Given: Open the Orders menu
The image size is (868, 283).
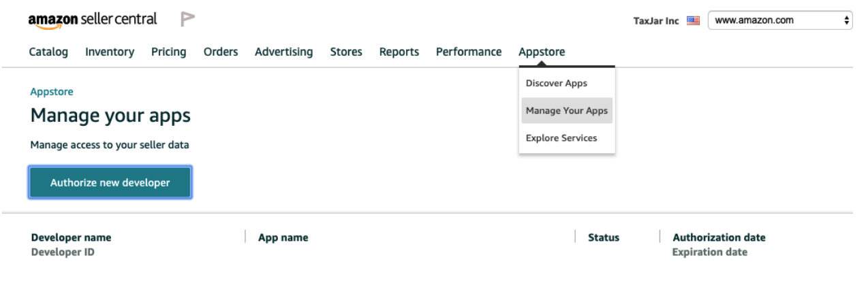Looking at the screenshot, I should [x=221, y=52].
